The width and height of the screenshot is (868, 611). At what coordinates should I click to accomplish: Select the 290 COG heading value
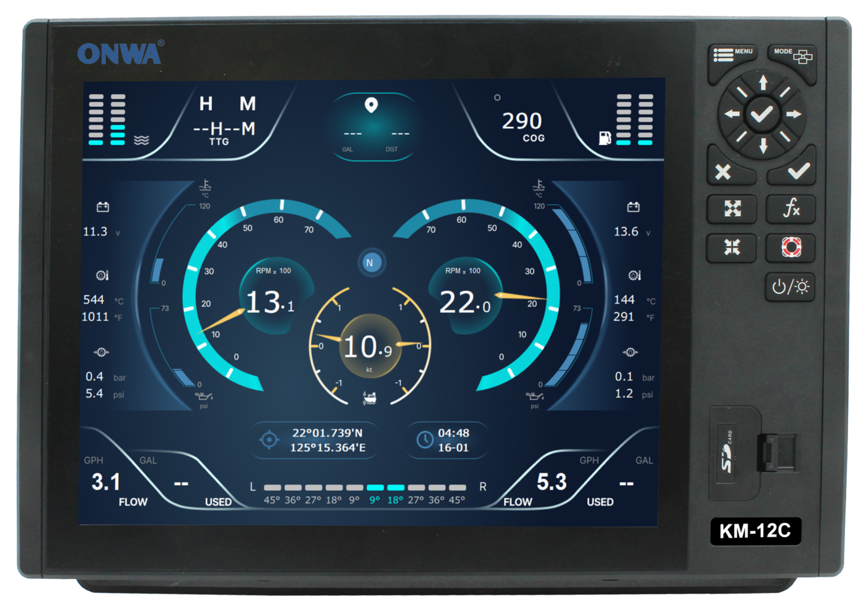(x=522, y=121)
